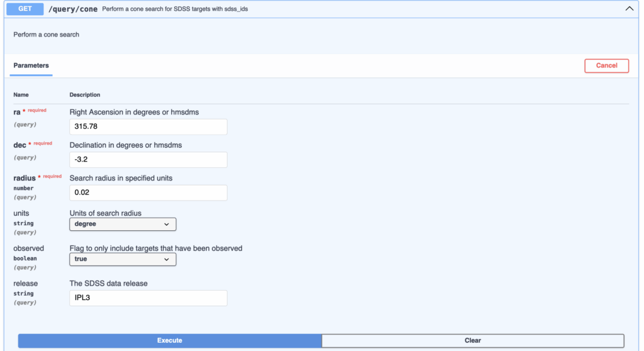Click the 'radius' parameter name label

[x=25, y=178]
